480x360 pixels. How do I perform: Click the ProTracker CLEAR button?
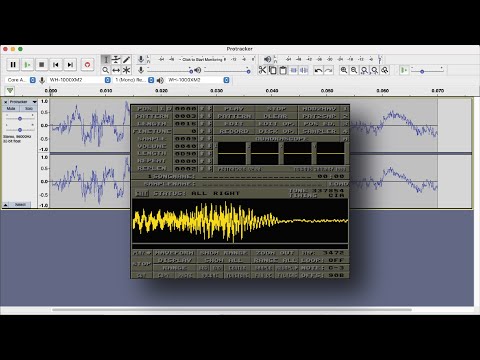(x=276, y=116)
